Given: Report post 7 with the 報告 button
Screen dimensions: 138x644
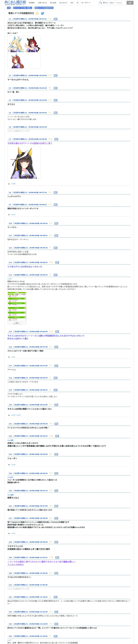Looking at the screenshot, I should point(56,139).
